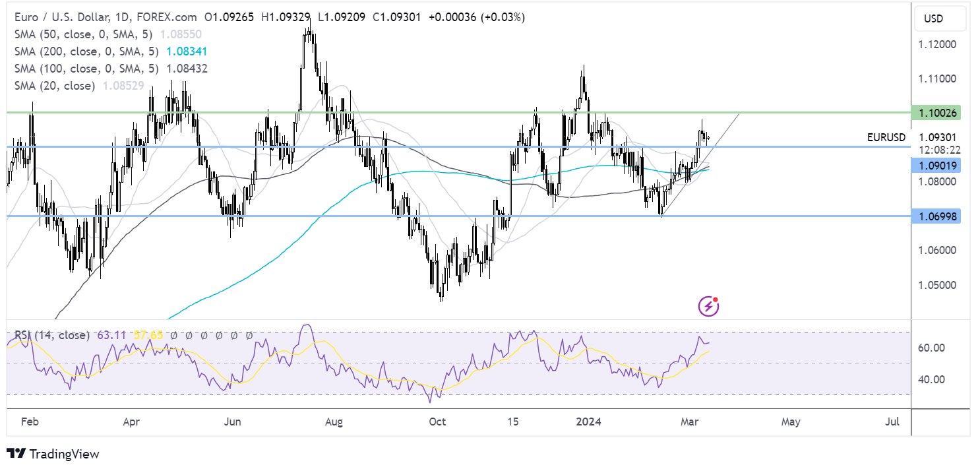Click the EURUSD symbol label
The height and width of the screenshot is (471, 980).
coord(886,137)
